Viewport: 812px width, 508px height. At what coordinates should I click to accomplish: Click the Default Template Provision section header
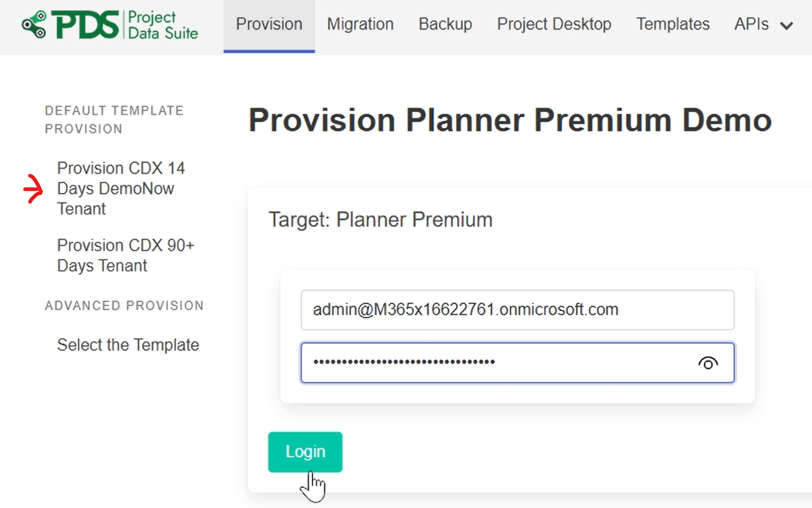point(114,120)
